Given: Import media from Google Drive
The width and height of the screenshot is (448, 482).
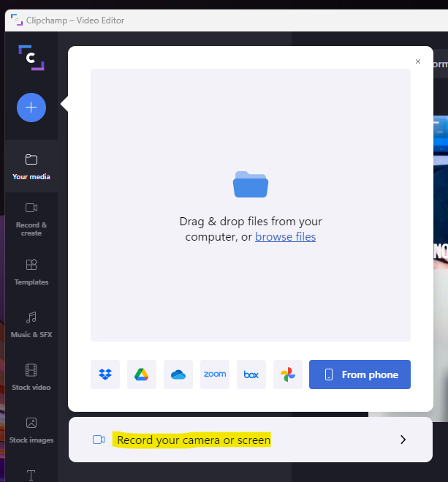Looking at the screenshot, I should (x=142, y=374).
